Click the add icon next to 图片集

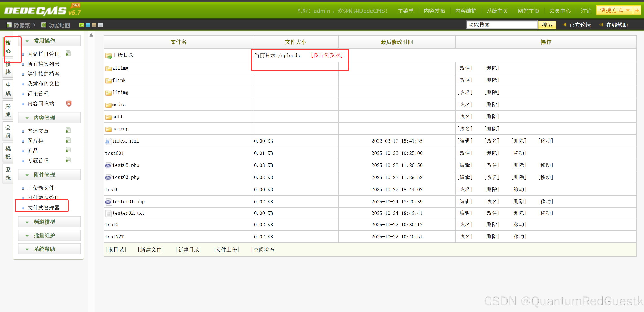coord(68,140)
